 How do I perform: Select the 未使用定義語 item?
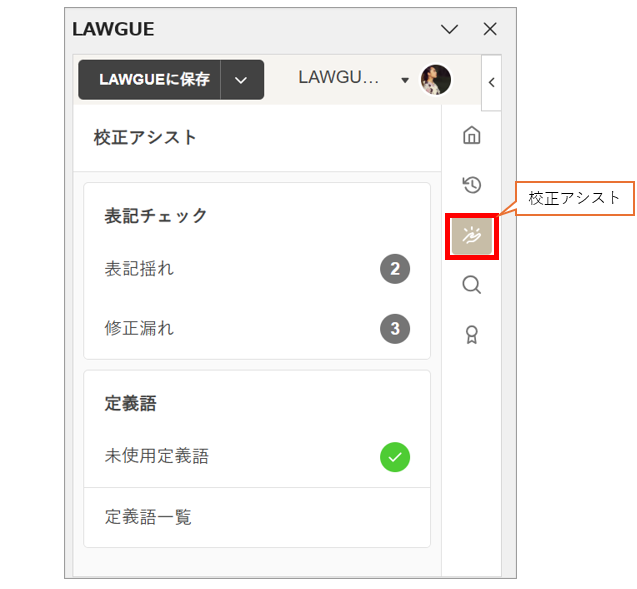pos(157,457)
